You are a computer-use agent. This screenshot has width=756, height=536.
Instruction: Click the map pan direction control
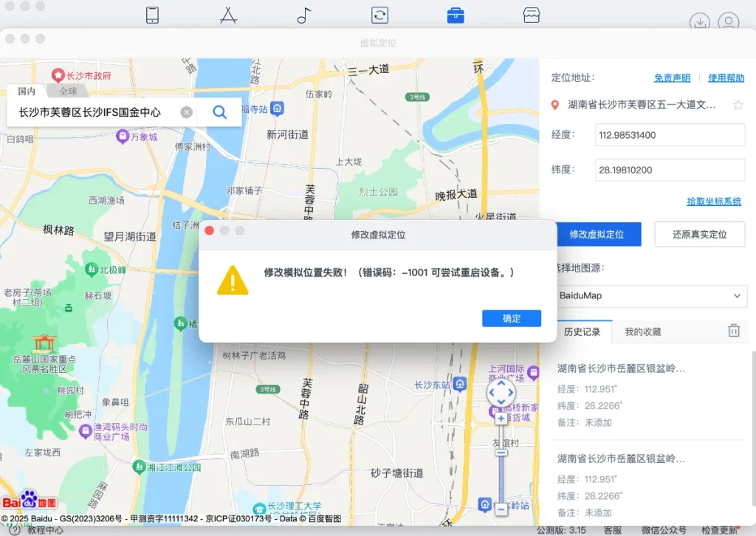pos(501,393)
